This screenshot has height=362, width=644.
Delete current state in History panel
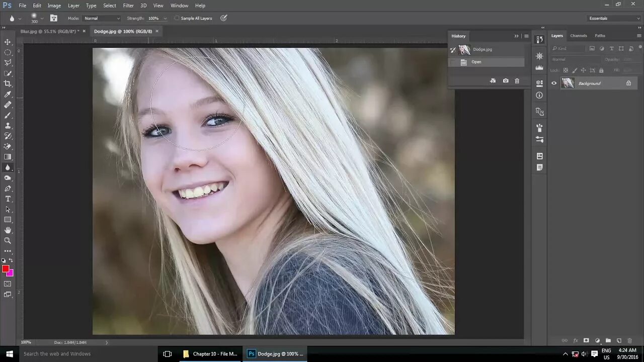(x=517, y=81)
